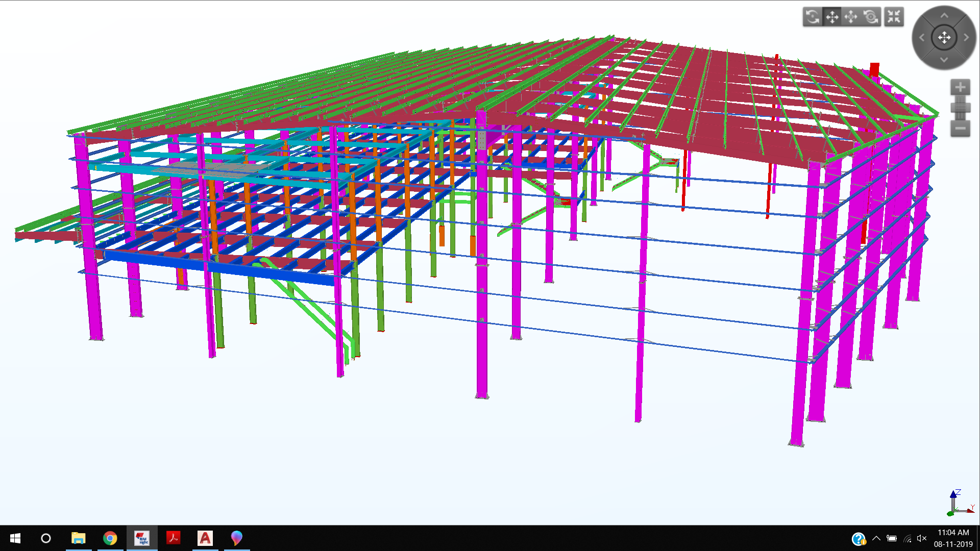This screenshot has width=980, height=551.
Task: Select the fly/walk navigation tool
Action: [x=851, y=17]
